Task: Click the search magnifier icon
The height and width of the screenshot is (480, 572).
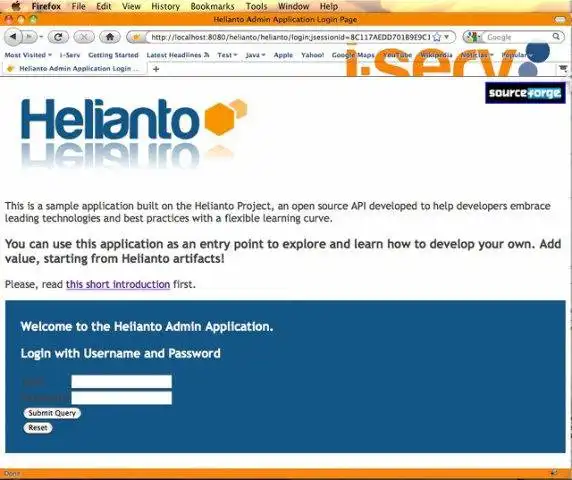Action: (x=556, y=37)
